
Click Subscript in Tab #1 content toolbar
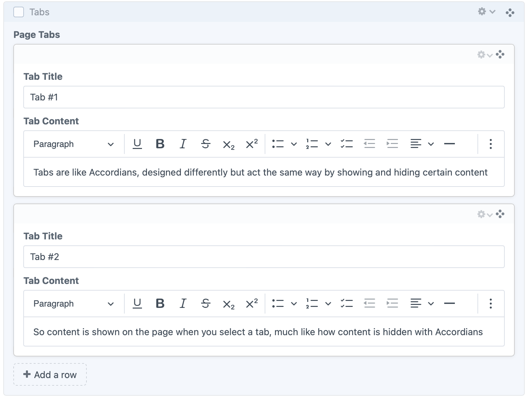click(x=228, y=145)
